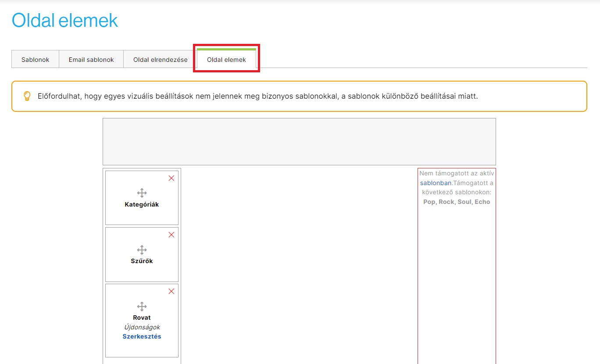Grab the move handle of Szűrők block
The image size is (600, 364).
coord(142,250)
